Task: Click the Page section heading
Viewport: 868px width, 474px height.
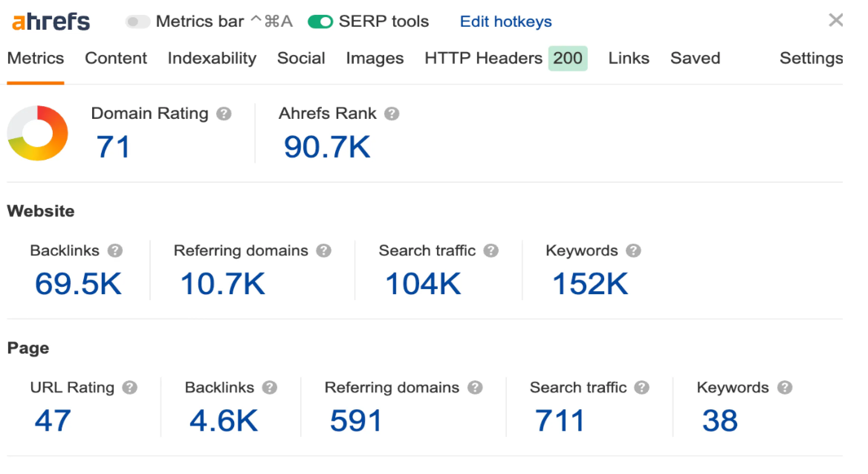Action: tap(28, 348)
